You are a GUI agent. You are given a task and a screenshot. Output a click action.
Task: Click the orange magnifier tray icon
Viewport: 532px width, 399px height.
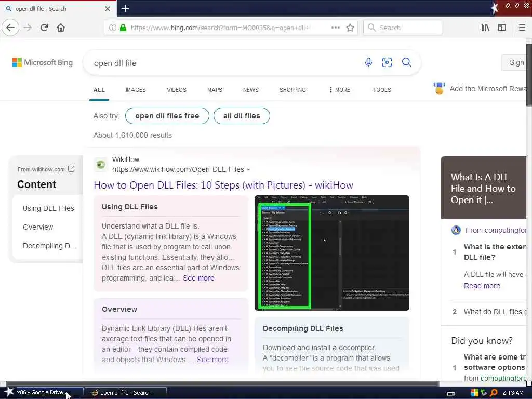[494, 393]
